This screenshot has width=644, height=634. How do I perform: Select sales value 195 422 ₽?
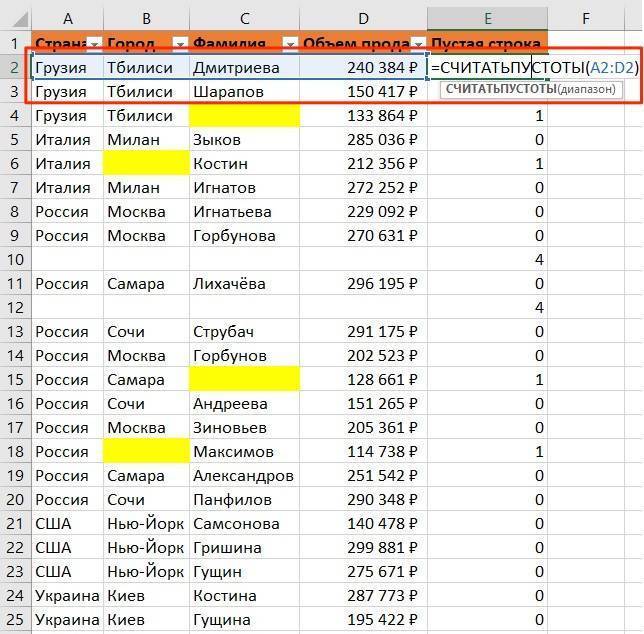coord(363,619)
